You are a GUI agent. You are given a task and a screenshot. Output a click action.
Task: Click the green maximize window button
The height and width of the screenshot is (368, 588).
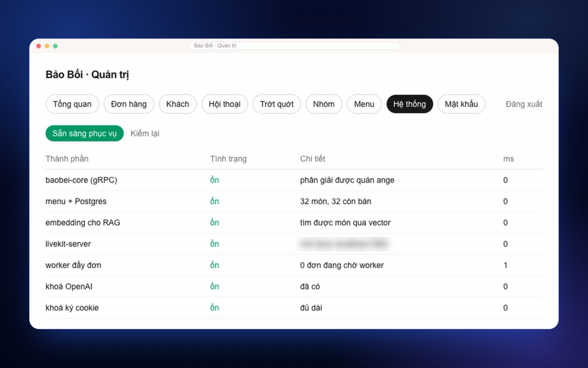point(55,46)
